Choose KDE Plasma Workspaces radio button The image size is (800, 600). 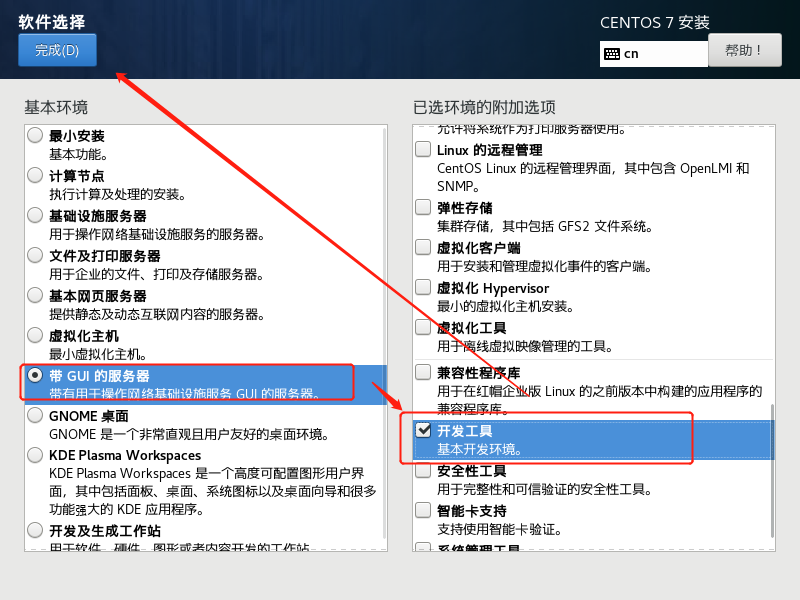tap(35, 455)
